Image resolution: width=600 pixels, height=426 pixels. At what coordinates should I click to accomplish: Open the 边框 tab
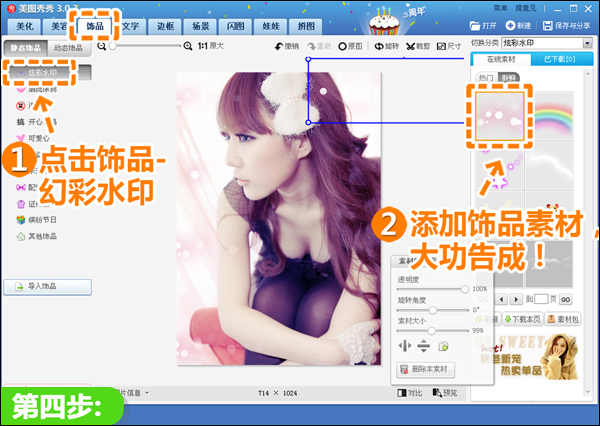pos(165,26)
